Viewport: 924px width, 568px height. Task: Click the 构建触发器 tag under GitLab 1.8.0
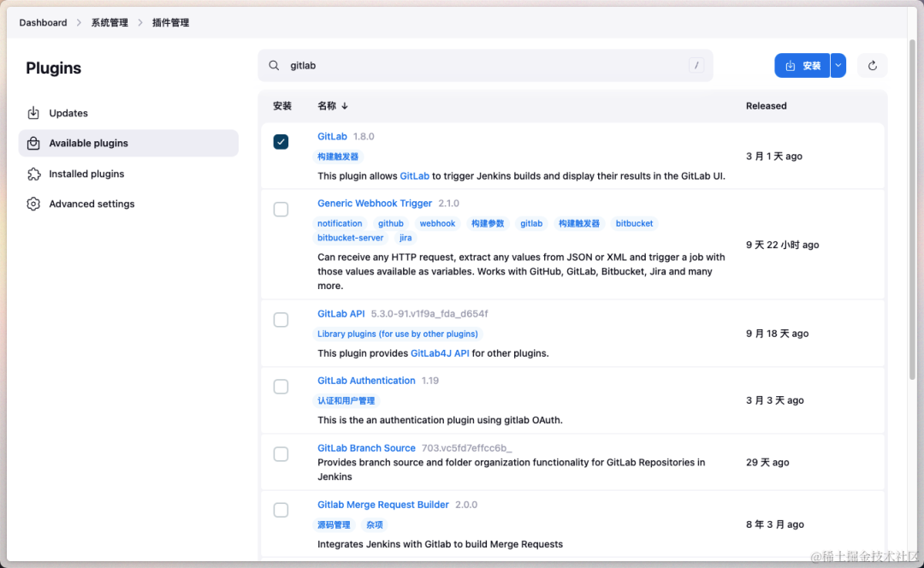[x=338, y=157]
